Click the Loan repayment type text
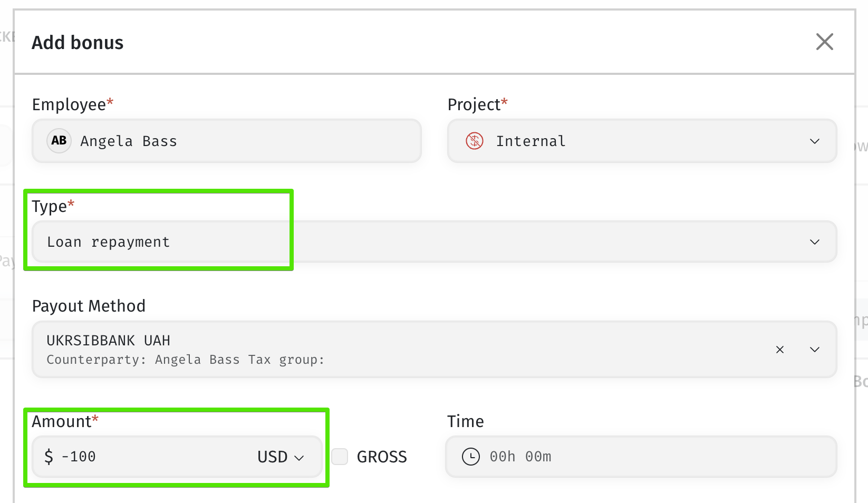 click(109, 242)
